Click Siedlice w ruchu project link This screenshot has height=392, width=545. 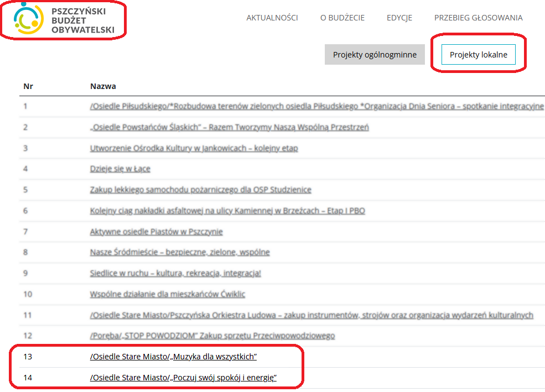(175, 273)
